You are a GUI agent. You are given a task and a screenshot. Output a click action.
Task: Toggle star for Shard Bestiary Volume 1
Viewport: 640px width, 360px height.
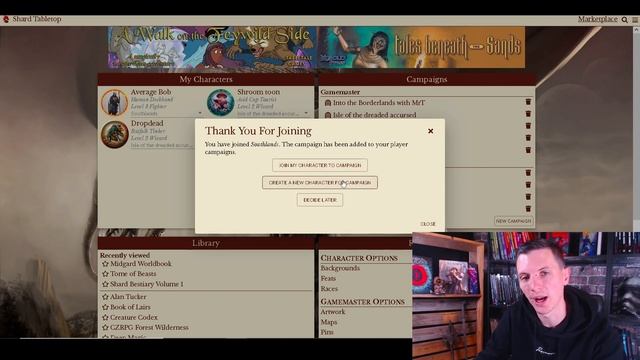(105, 284)
